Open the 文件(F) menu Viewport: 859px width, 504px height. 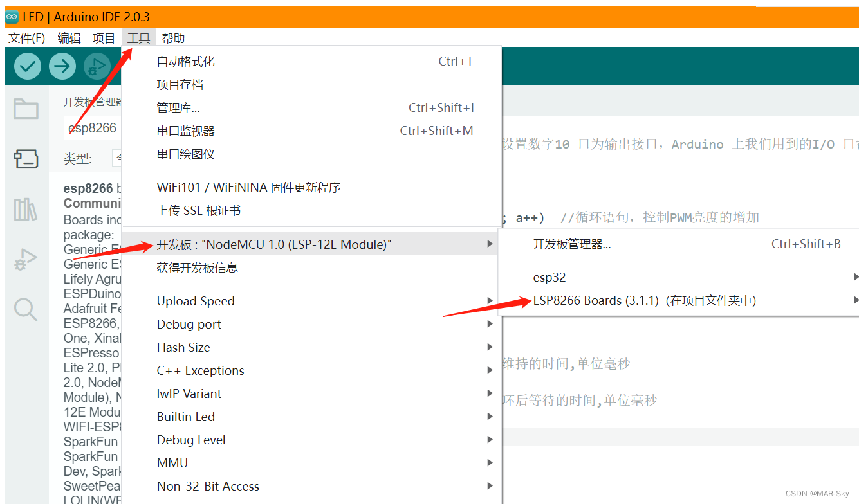27,39
